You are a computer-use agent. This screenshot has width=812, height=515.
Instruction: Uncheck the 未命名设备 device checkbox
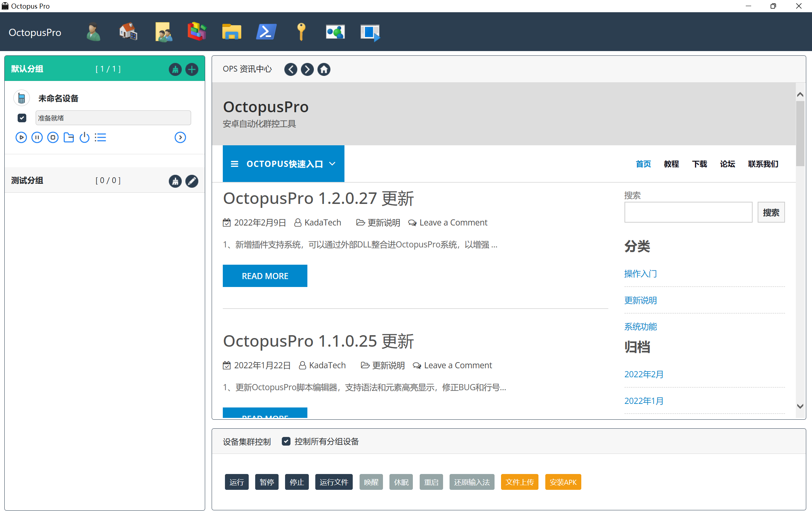[x=22, y=118]
